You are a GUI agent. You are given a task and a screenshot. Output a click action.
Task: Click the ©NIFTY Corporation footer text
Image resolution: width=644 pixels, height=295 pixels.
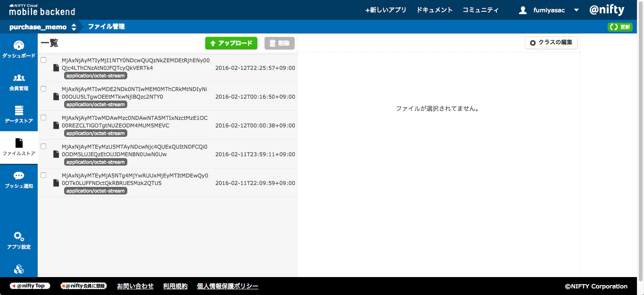(x=596, y=286)
